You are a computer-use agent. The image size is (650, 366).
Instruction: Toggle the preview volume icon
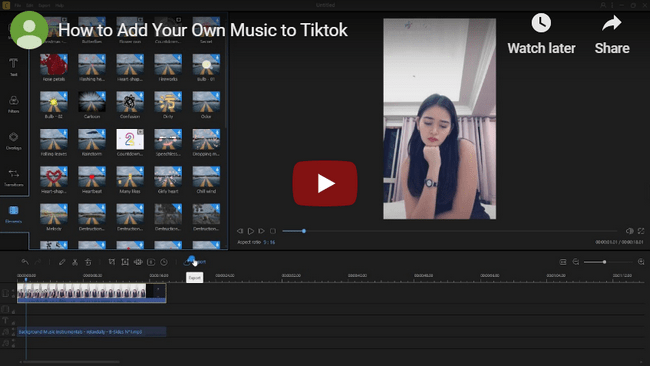[x=629, y=231]
